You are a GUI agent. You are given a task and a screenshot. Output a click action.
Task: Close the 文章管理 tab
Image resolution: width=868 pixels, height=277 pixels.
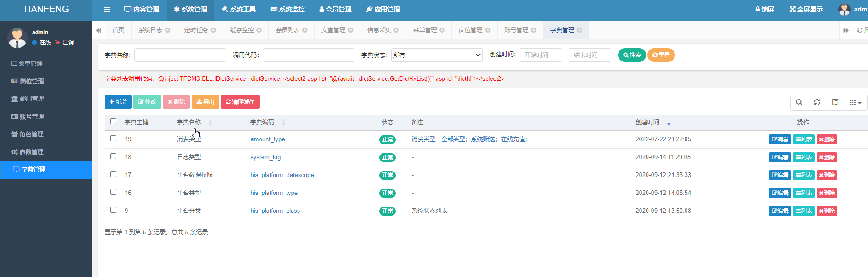tap(351, 30)
